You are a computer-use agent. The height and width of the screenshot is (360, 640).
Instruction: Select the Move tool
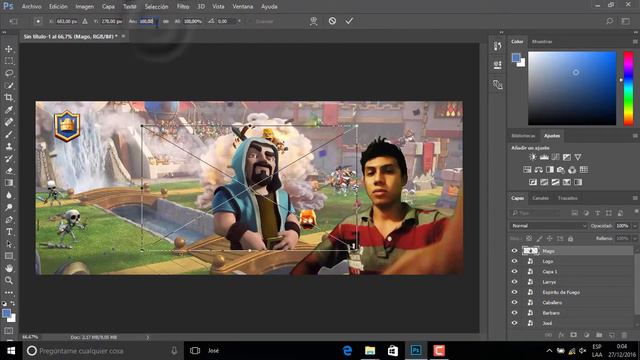(x=9, y=49)
